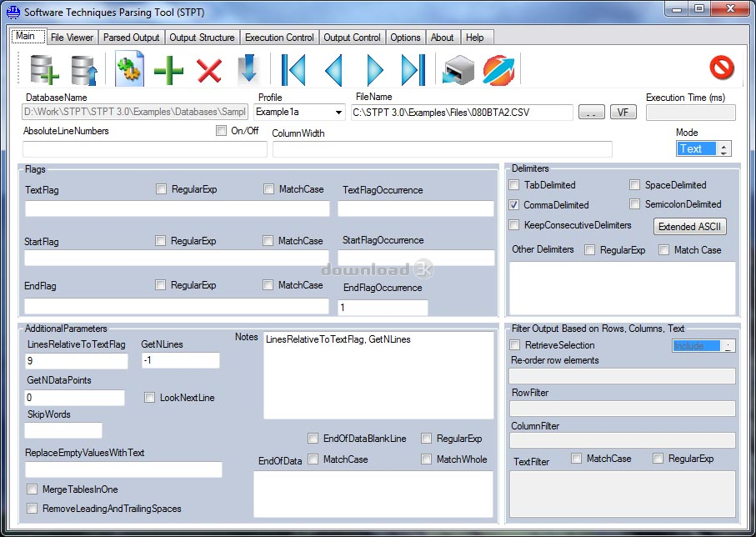Click LinesRelativeToTextFlag field showing 9
The width and height of the screenshot is (756, 537).
(x=76, y=361)
